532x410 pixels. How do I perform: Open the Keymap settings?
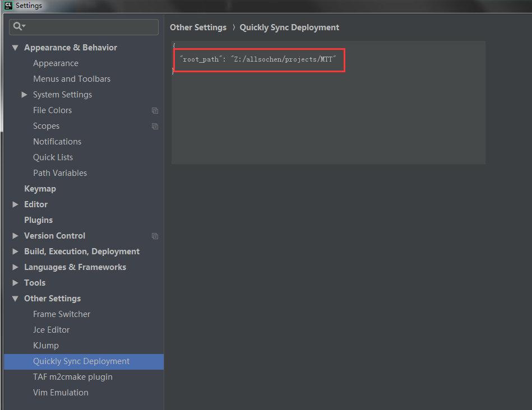coord(40,189)
